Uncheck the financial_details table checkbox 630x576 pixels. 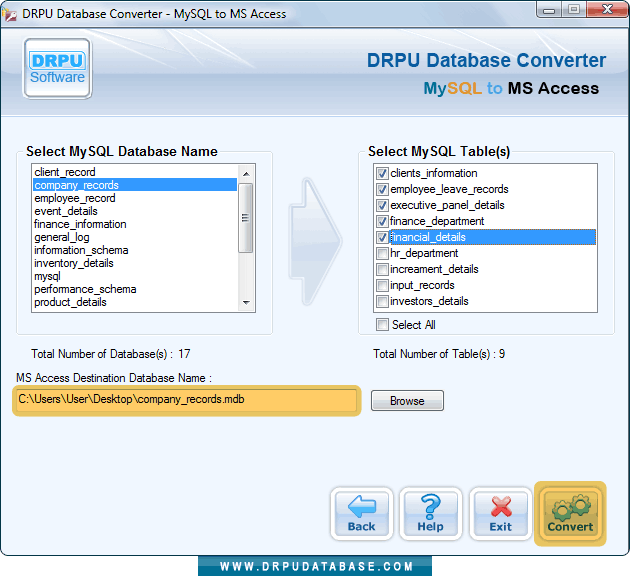[x=382, y=237]
